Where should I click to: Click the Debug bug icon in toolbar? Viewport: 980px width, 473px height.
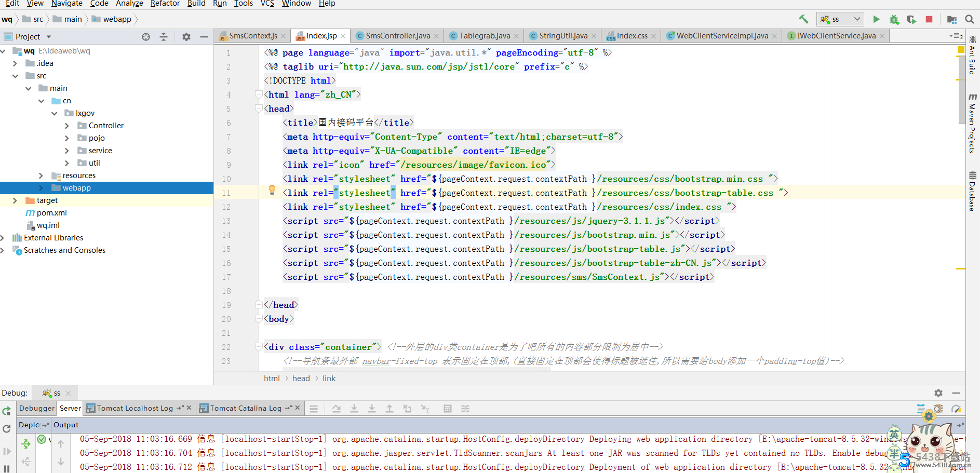coord(894,19)
